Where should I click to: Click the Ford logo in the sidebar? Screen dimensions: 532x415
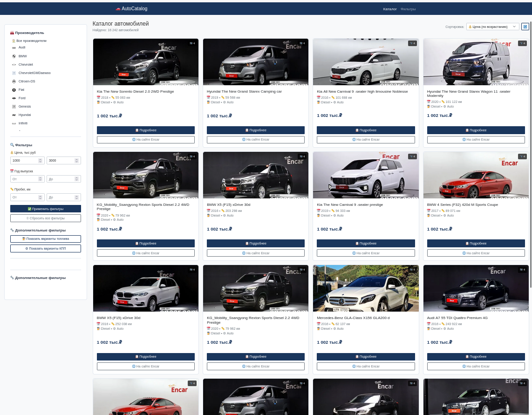14,98
